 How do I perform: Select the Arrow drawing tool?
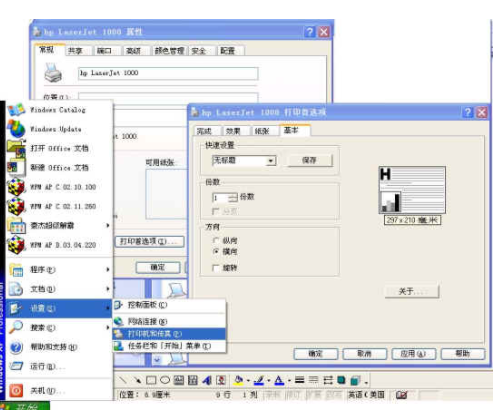coord(137,380)
